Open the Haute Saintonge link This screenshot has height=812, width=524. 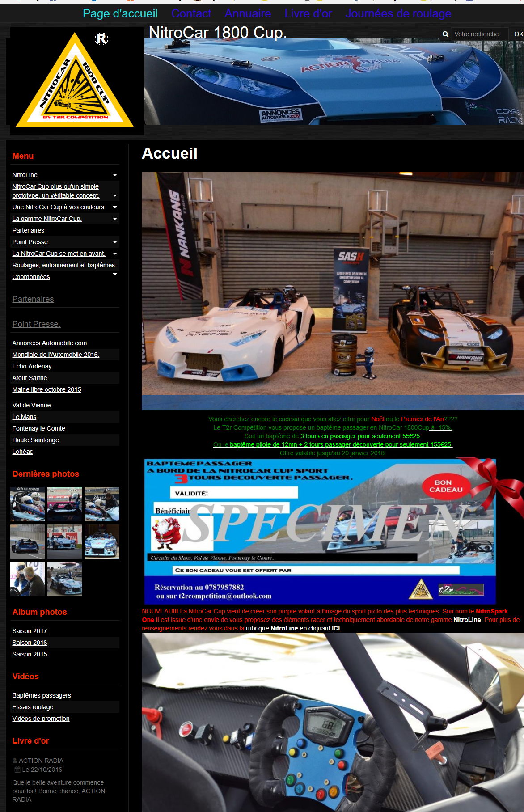click(36, 440)
